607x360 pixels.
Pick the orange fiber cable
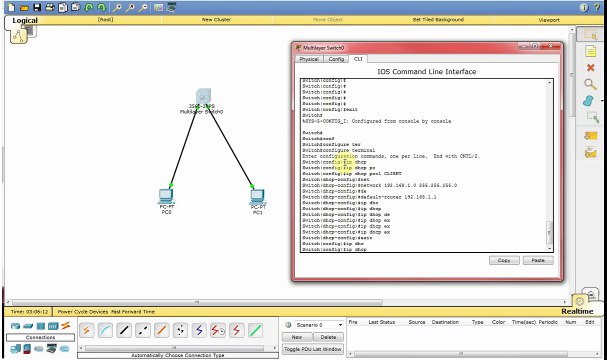(x=161, y=330)
